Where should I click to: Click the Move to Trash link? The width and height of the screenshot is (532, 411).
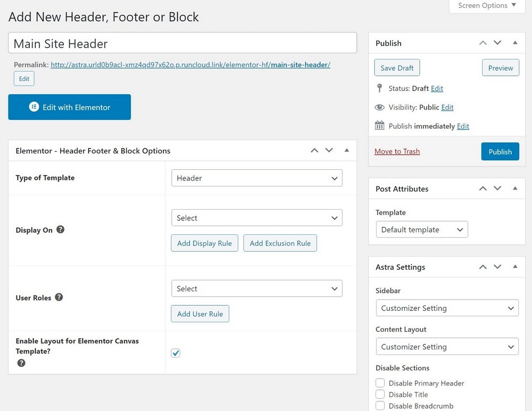(x=397, y=151)
